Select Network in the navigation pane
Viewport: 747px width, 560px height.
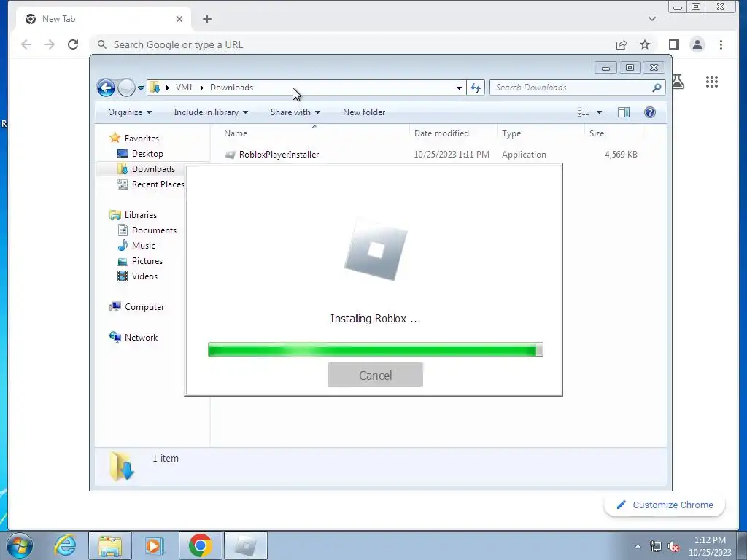click(x=141, y=337)
